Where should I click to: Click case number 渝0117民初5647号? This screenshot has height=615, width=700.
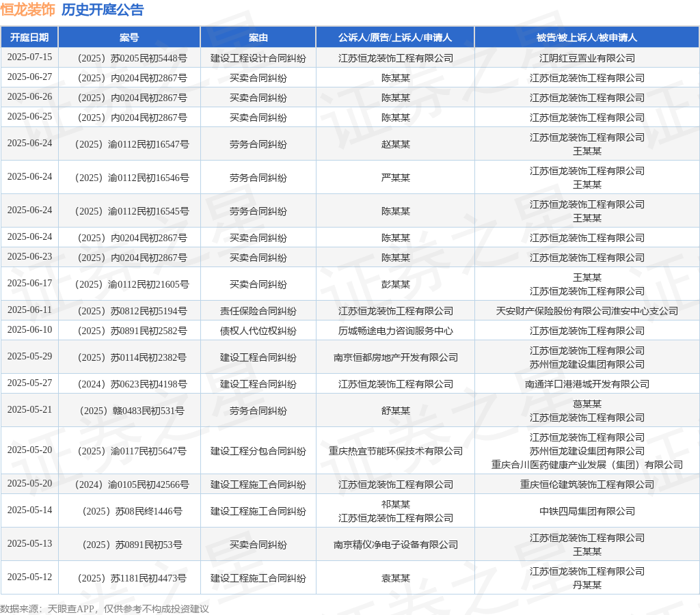[x=132, y=451]
